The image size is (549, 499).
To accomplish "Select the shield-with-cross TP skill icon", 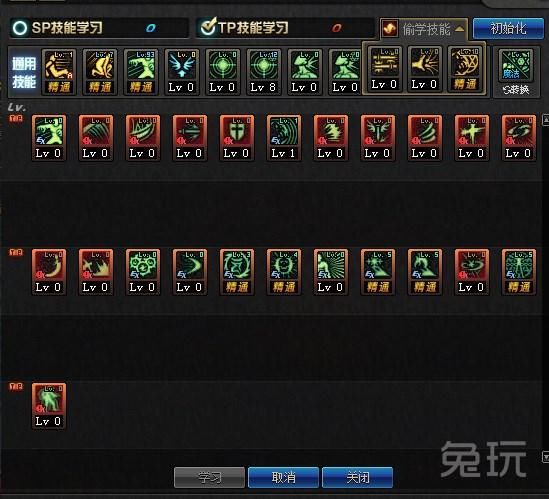I will 236,138.
